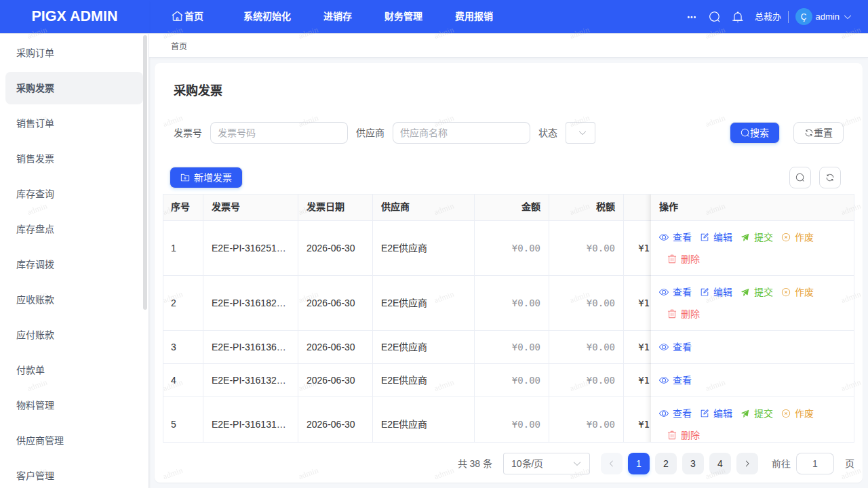This screenshot has height=488, width=868.
Task: Go to page 3
Action: [x=693, y=464]
